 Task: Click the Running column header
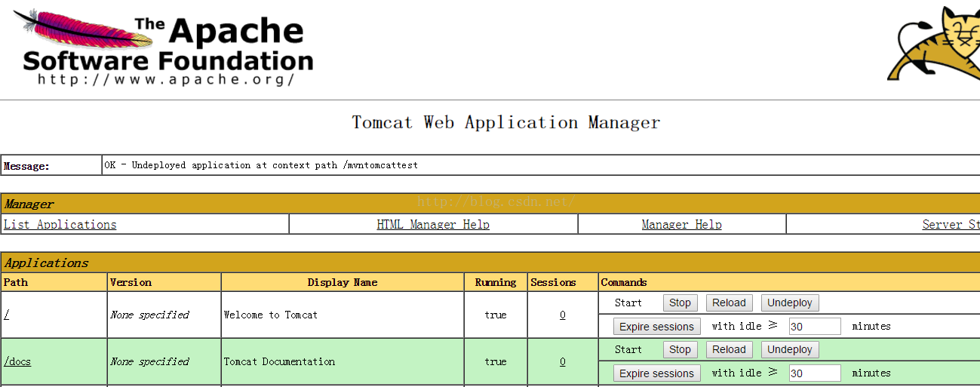[496, 282]
